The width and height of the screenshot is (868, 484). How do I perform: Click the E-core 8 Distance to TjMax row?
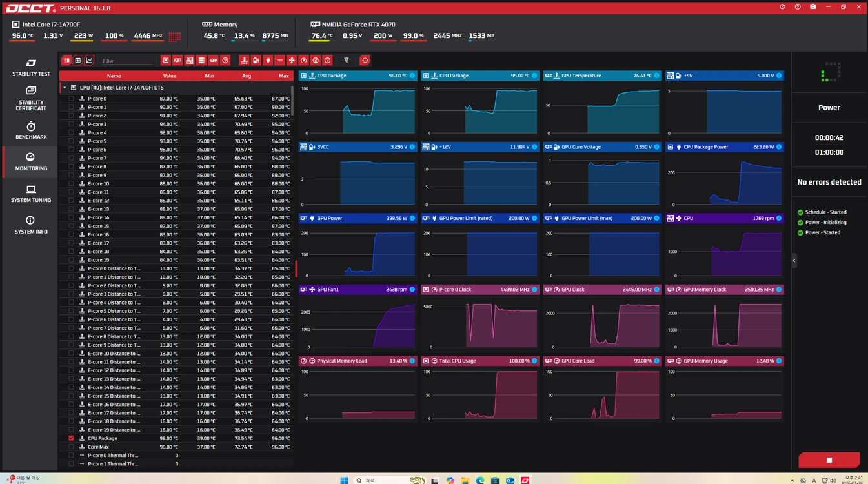pyautogui.click(x=176, y=336)
